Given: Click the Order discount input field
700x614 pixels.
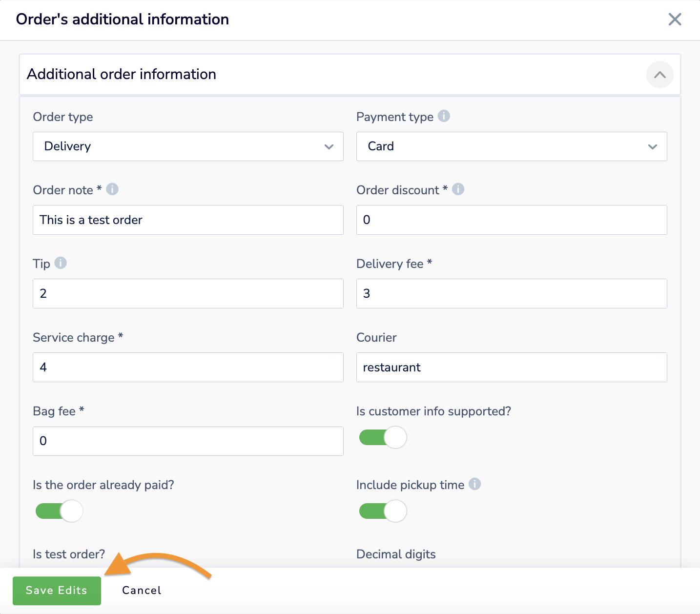Looking at the screenshot, I should (511, 220).
